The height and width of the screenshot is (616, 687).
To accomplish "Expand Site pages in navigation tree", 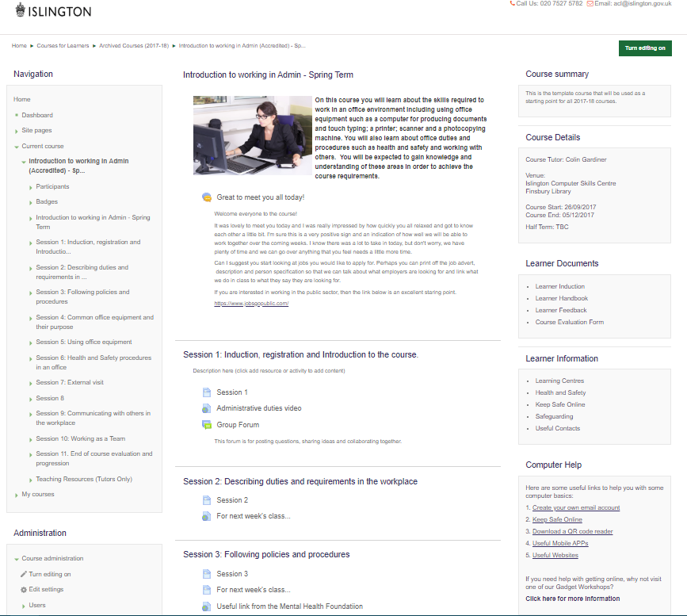I will (17, 131).
